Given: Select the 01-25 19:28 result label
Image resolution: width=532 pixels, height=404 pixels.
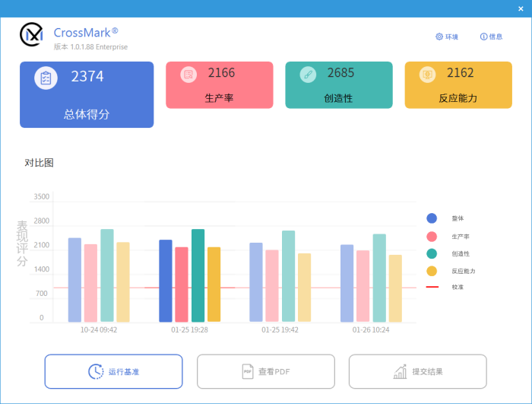Looking at the screenshot, I should [189, 330].
